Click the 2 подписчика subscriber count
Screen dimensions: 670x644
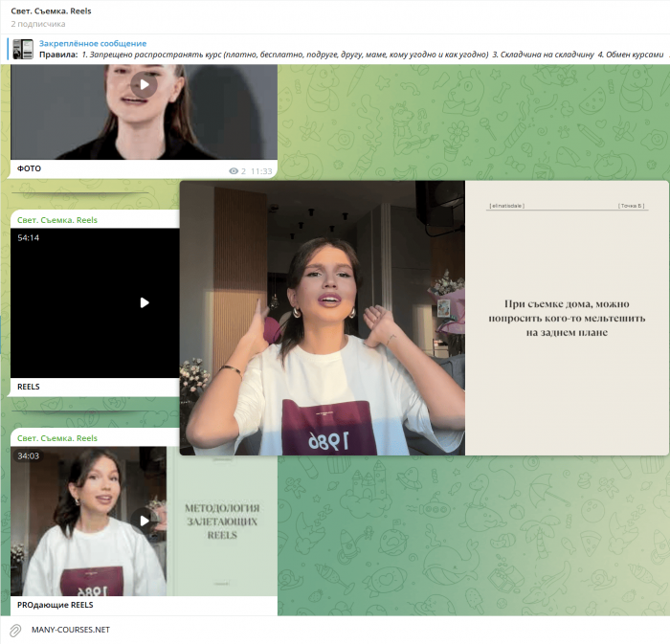[x=38, y=23]
